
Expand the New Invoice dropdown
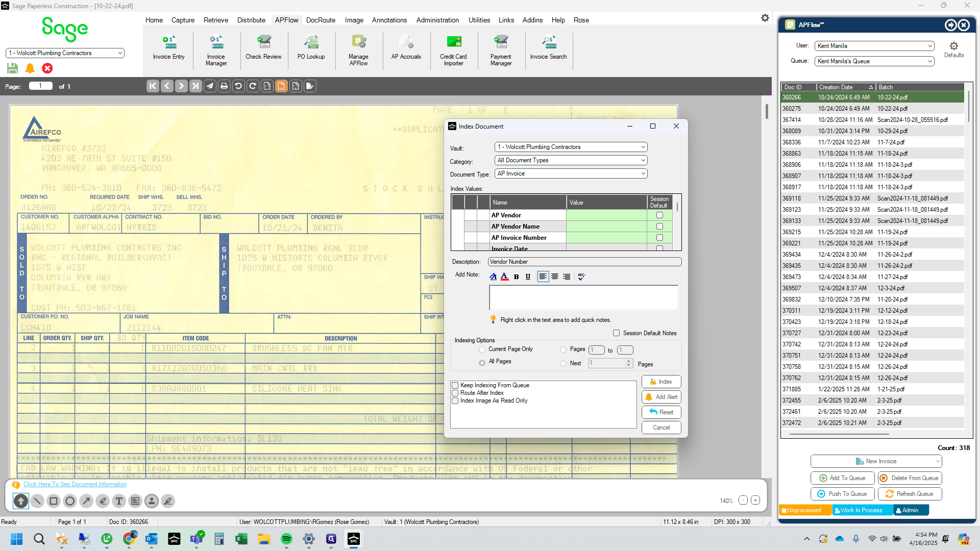[x=938, y=461]
